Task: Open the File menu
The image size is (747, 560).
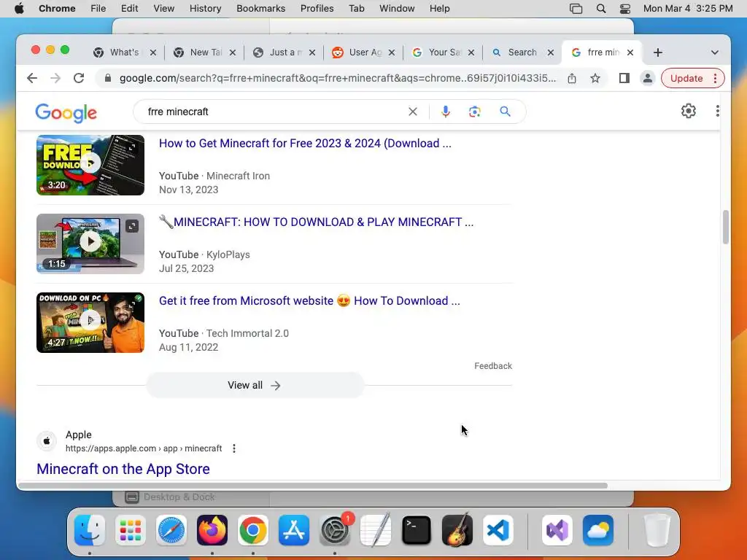Action: point(98,9)
